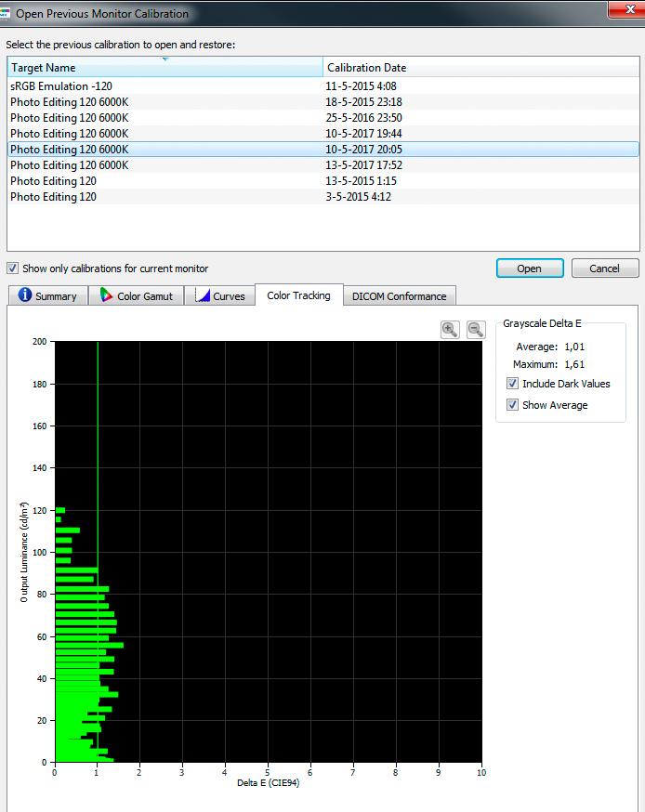Select calibration dated 25-5-2016 23:50
Screen dimensions: 645x812
point(323,118)
